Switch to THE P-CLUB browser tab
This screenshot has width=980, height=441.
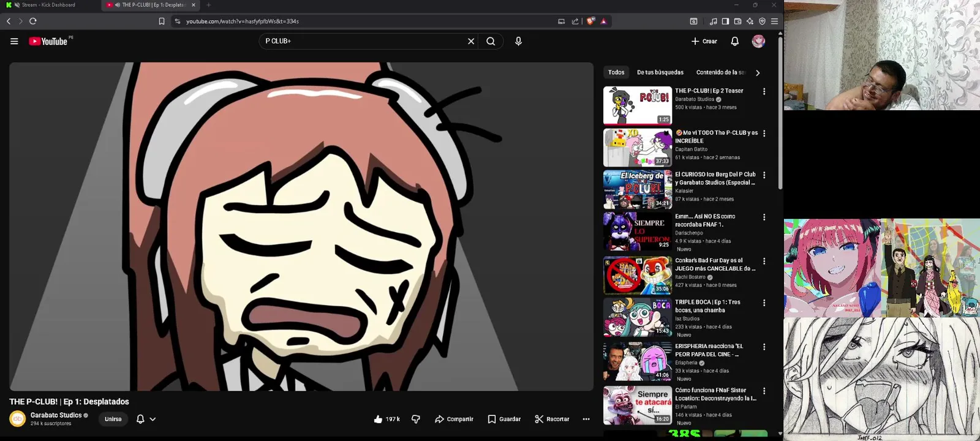(149, 5)
